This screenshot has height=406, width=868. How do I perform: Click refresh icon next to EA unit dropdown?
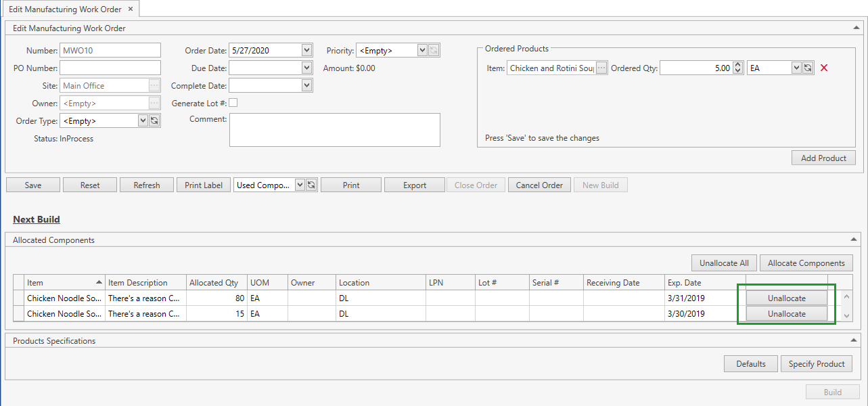(808, 68)
